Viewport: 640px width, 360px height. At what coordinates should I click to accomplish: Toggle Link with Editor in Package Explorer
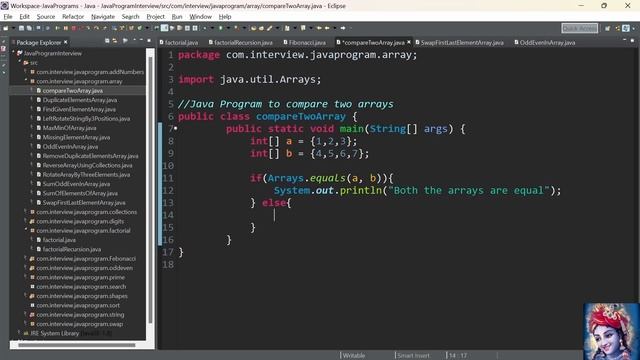click(115, 41)
